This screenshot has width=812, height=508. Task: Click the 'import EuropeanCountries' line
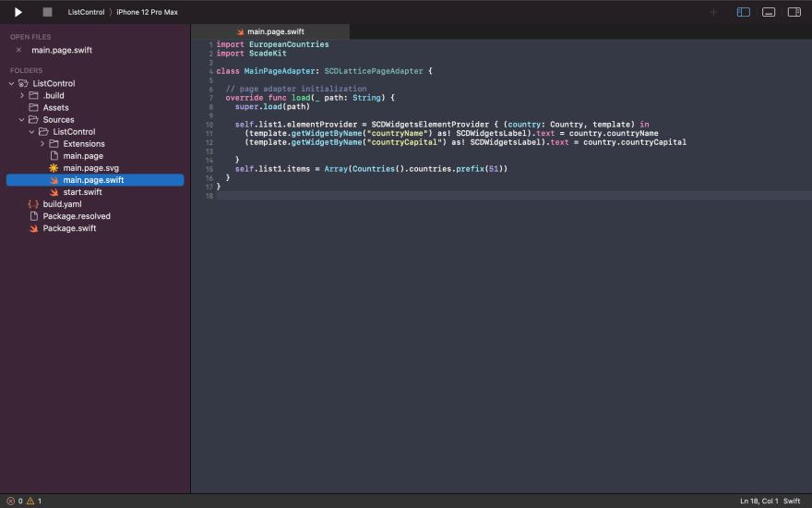click(x=272, y=44)
